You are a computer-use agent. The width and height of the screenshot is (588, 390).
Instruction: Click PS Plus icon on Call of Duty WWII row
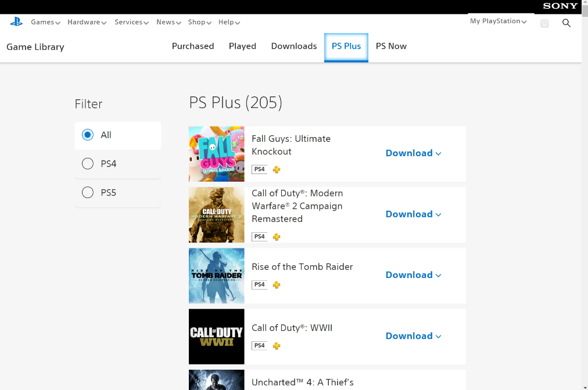[277, 346]
